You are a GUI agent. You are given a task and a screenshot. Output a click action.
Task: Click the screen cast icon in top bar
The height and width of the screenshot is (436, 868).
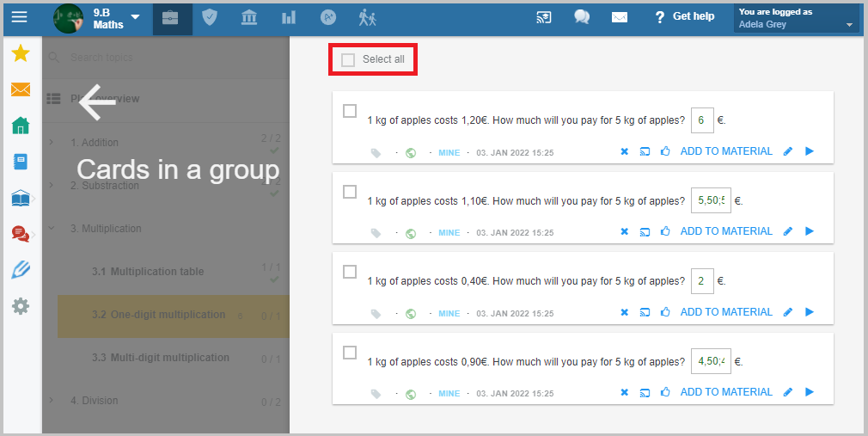click(x=544, y=17)
